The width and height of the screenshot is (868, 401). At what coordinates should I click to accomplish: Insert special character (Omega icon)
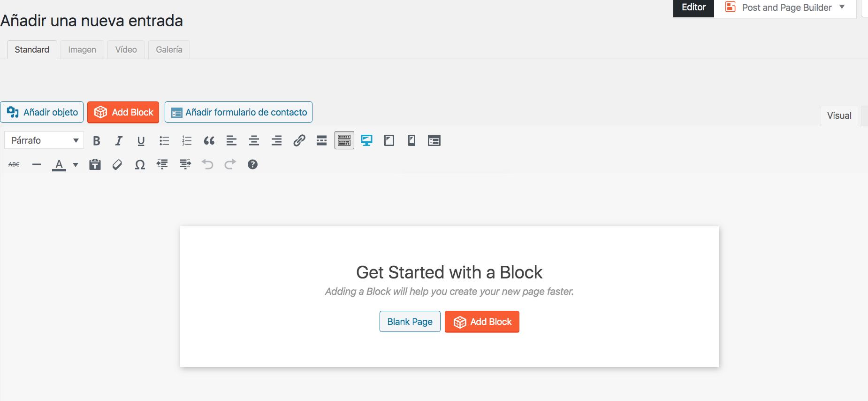coord(140,164)
